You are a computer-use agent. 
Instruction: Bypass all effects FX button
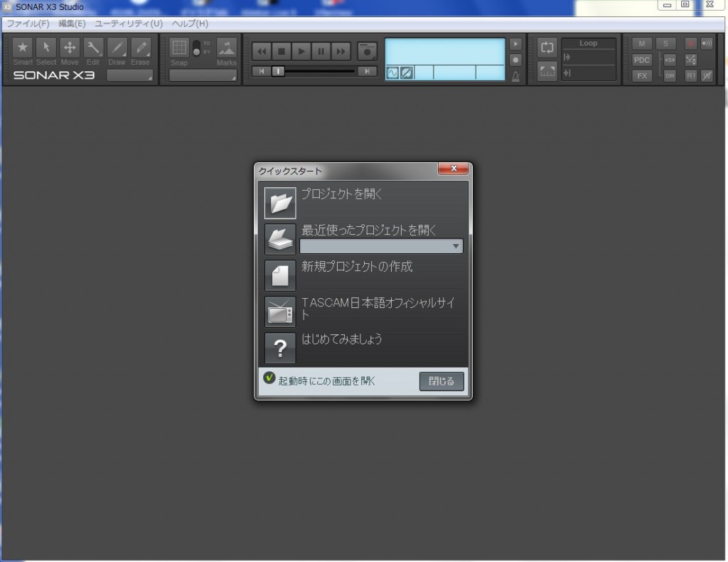tap(642, 75)
